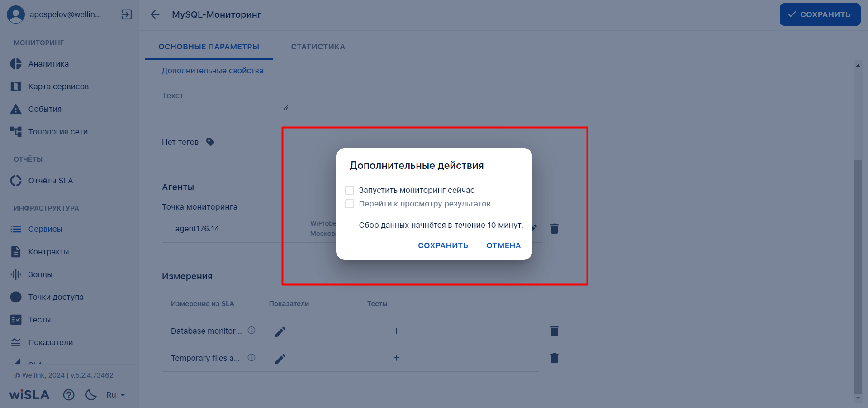Click the Измерение из SLA column header
Image resolution: width=868 pixels, height=408 pixels.
point(202,304)
